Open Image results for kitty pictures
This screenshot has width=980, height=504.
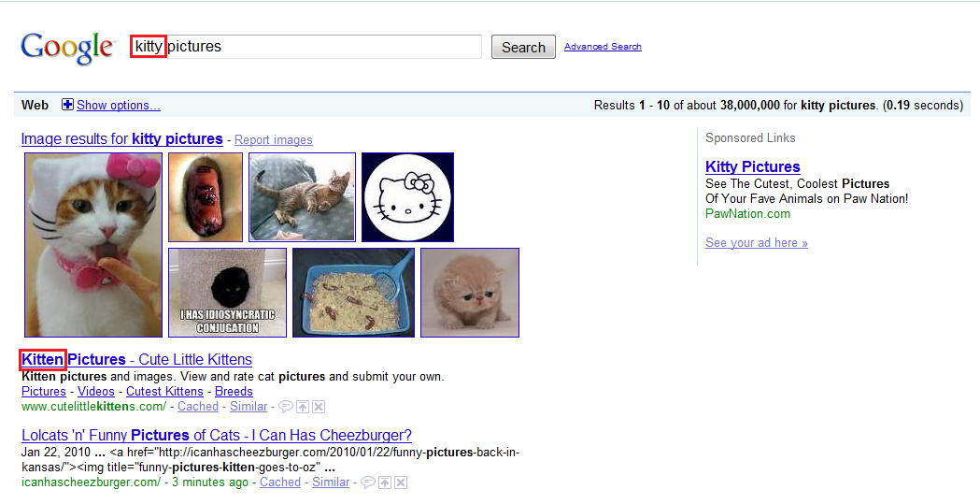pos(121,138)
